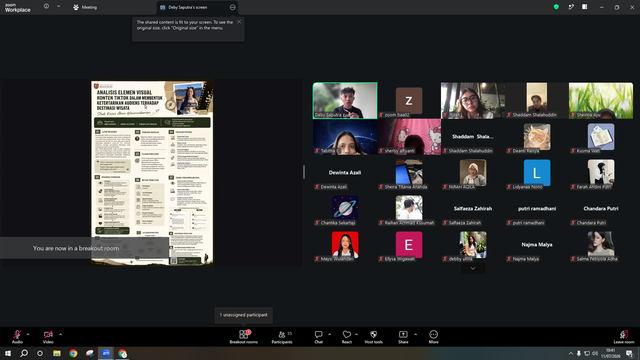The image size is (640, 360).
Task: Open the Chat panel
Action: click(x=318, y=337)
